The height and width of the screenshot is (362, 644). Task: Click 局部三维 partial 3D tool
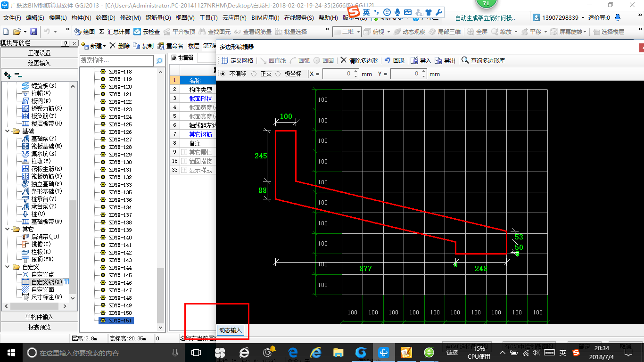pos(445,32)
